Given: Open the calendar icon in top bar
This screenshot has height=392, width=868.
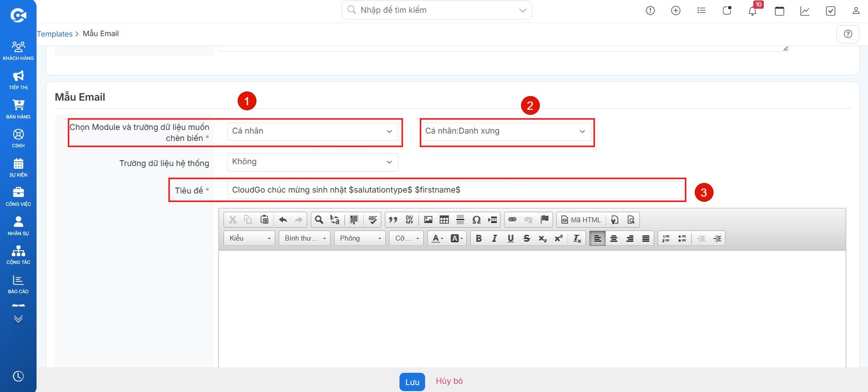Looking at the screenshot, I should (x=779, y=11).
